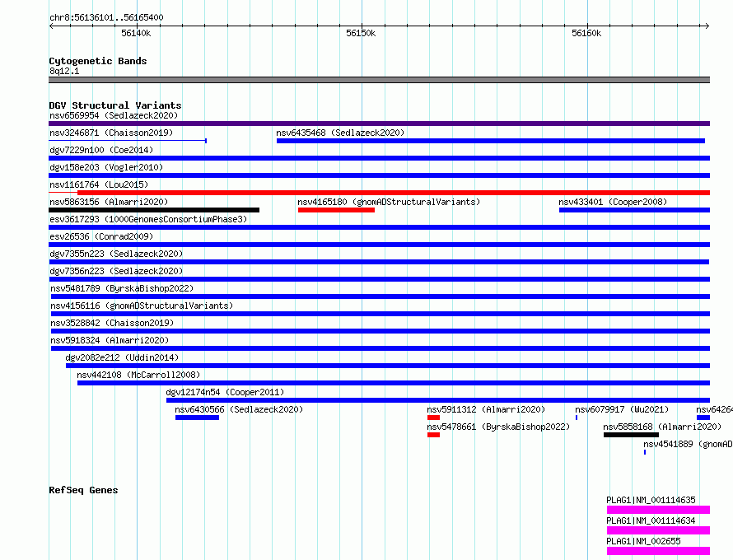Viewport: 733px width, 560px height.
Task: Click the nsv5911312 Almarri2020 red bar
Action: [x=433, y=418]
